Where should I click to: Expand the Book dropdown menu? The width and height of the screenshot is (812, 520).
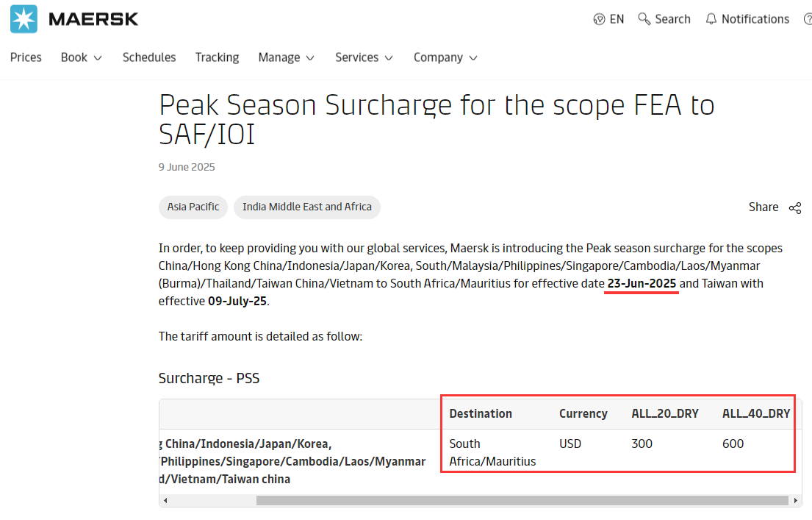[81, 57]
